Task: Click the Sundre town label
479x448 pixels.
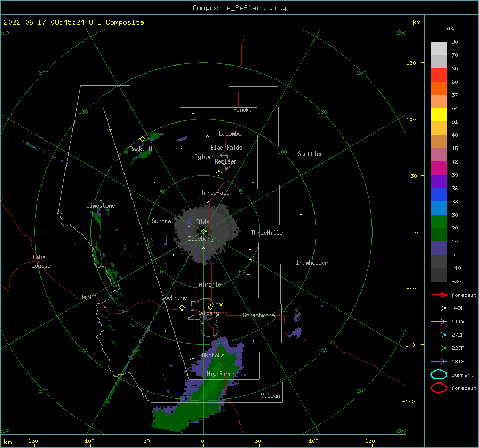Action: click(x=161, y=221)
